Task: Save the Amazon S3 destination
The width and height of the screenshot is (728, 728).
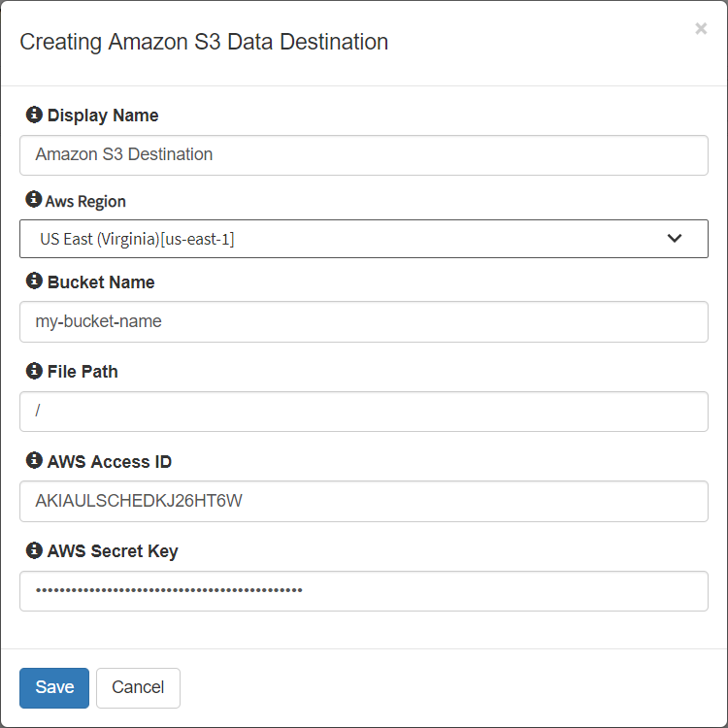Action: pos(54,687)
